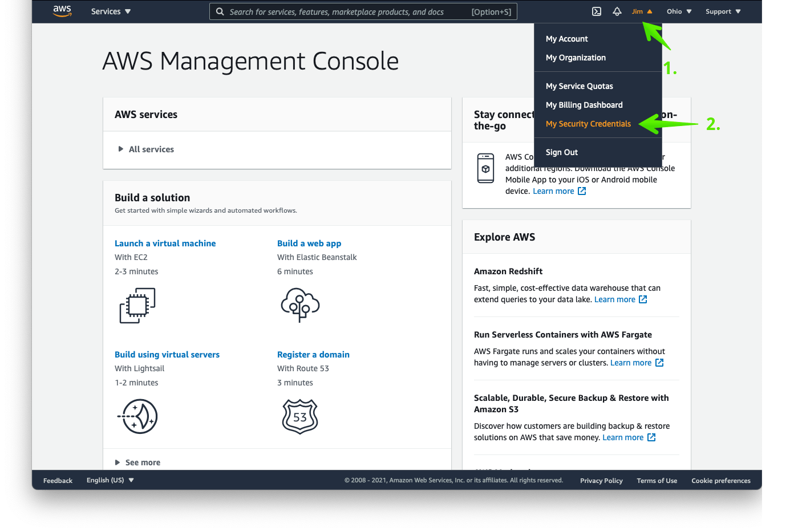Choose Sign Out from the account menu
This screenshot has height=532, width=794.
tap(561, 152)
